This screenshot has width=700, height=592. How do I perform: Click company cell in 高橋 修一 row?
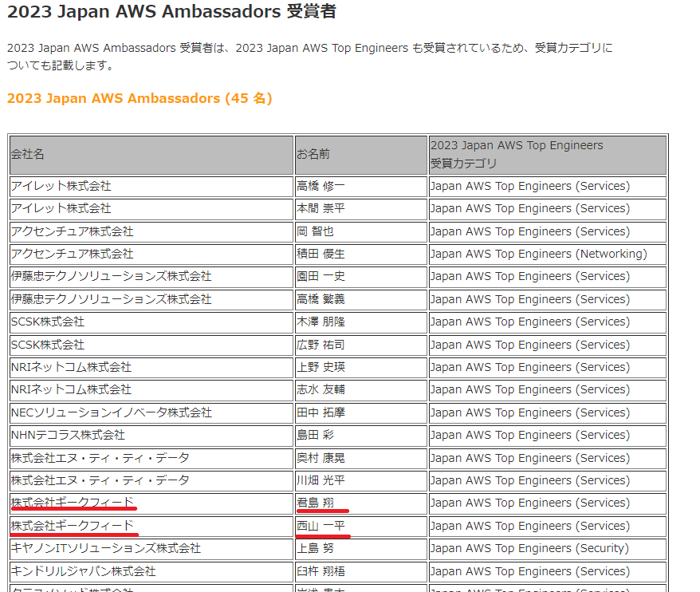point(151,187)
